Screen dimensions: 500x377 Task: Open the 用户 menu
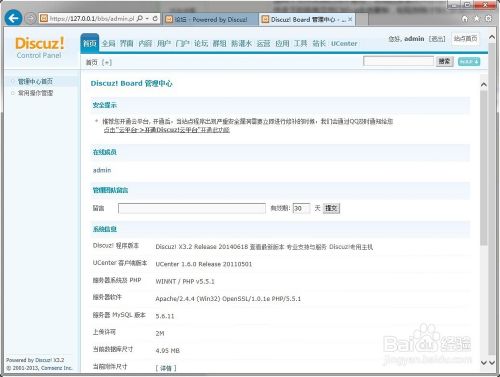point(164,43)
